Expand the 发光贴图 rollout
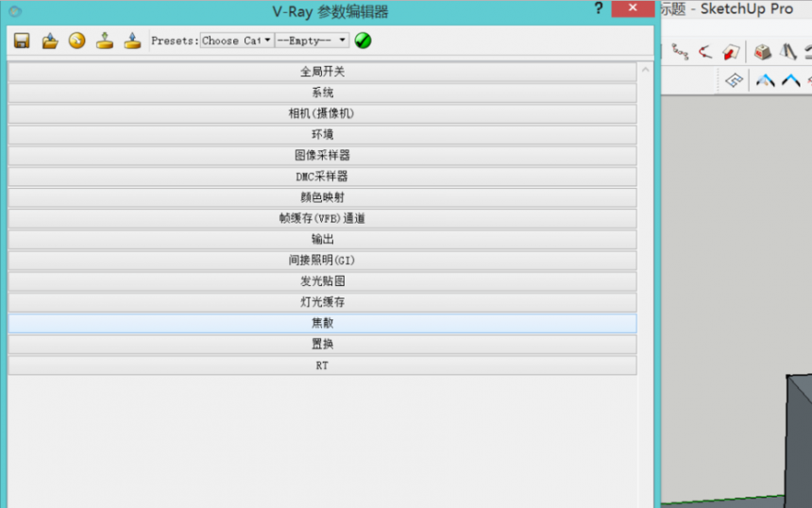 [x=322, y=281]
